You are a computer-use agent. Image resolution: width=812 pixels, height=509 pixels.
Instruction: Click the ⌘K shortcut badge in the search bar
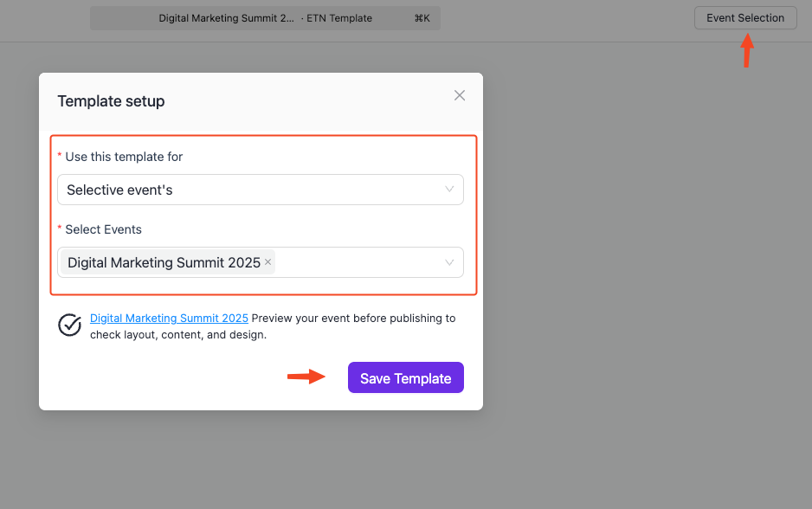coord(422,17)
